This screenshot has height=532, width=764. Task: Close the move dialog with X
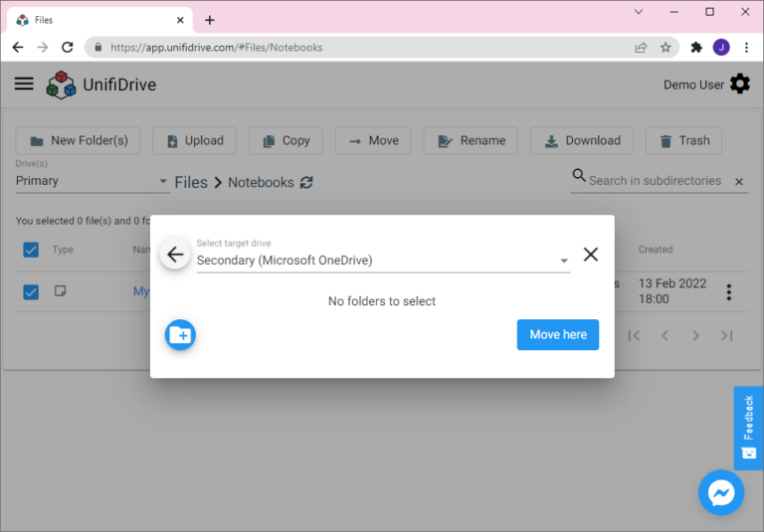(591, 255)
